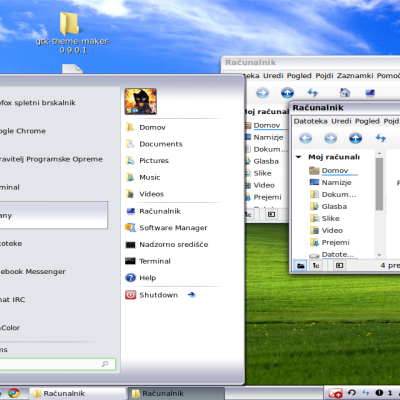Open Pojdi menu in back Računalnik window

(324, 76)
